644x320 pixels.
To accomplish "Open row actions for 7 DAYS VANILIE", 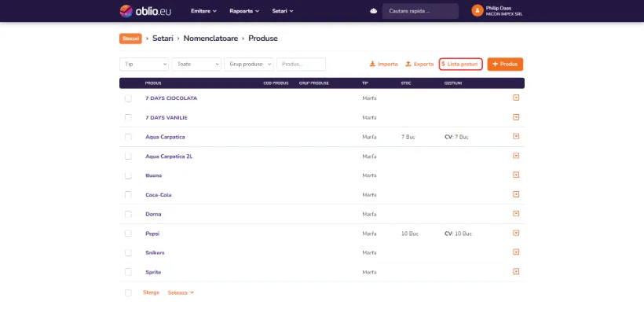I will point(516,117).
